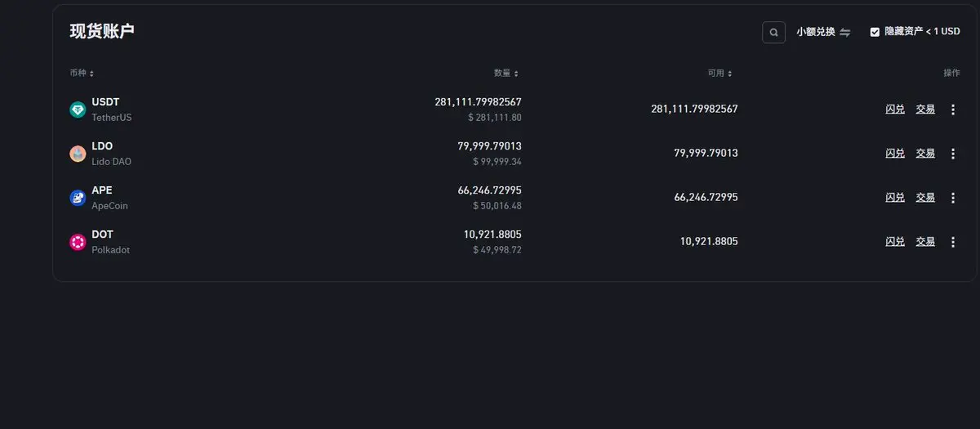Sort by the 可用 column header
Image resolution: width=980 pixels, height=429 pixels.
719,74
